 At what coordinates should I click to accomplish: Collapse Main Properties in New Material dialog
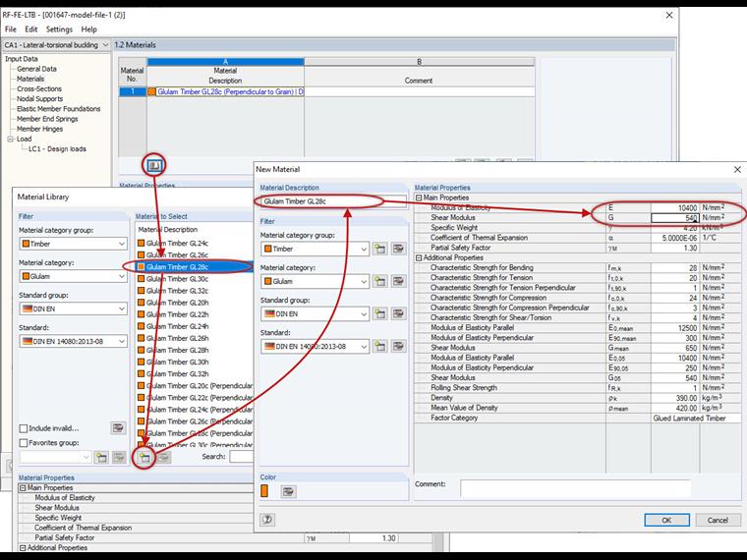click(419, 197)
